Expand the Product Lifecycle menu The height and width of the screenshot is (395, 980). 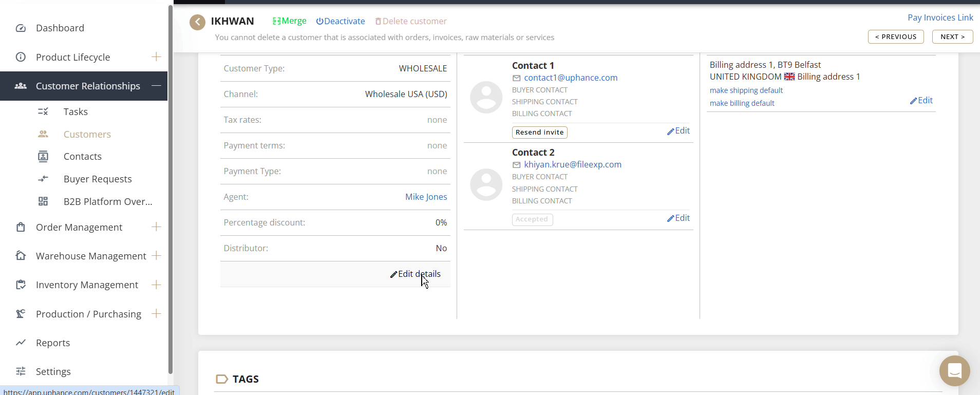(156, 57)
